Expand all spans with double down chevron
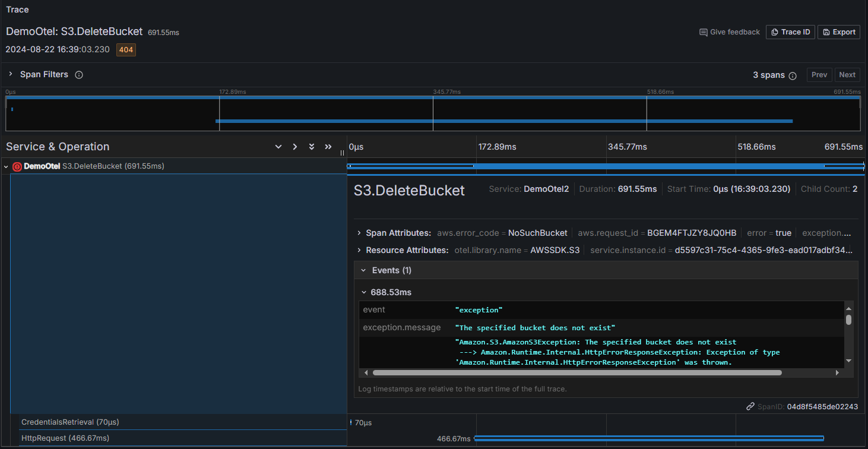868x449 pixels. click(311, 147)
